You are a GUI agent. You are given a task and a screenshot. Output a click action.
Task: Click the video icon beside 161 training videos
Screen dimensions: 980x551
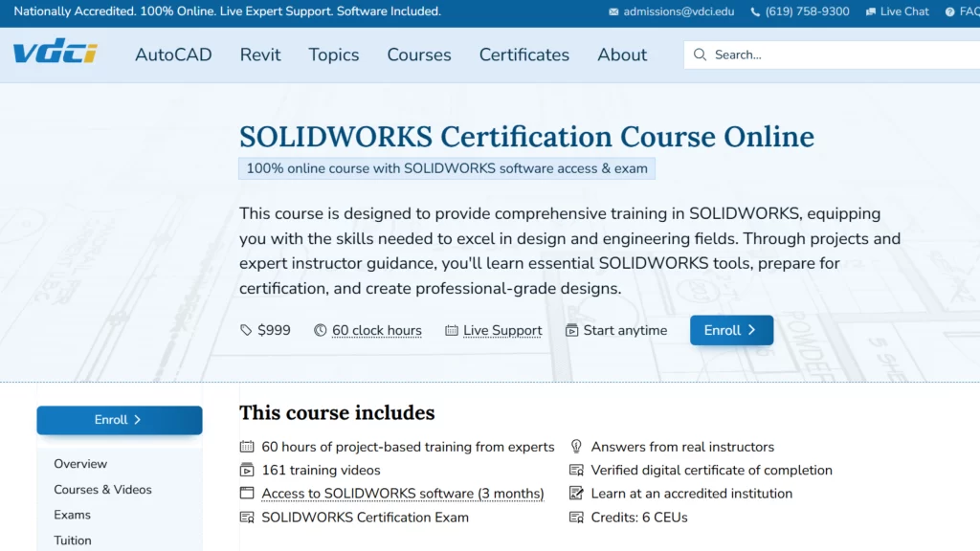(247, 470)
